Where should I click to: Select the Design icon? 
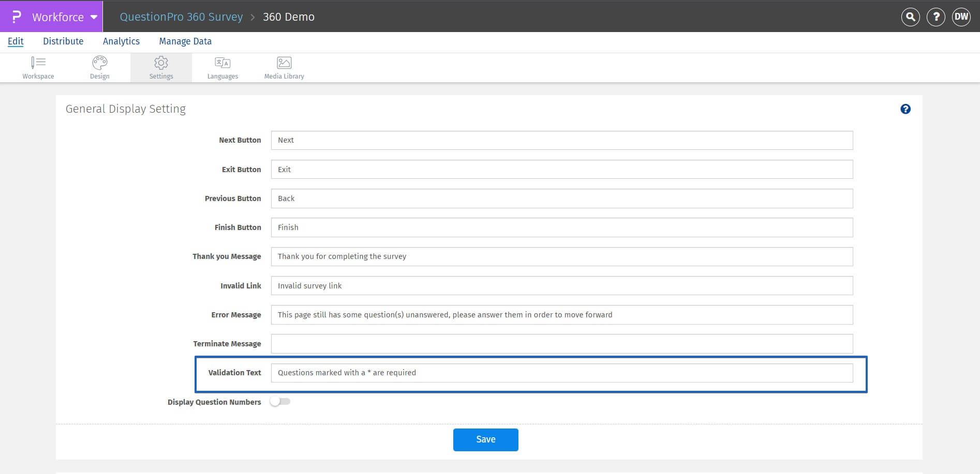click(99, 67)
